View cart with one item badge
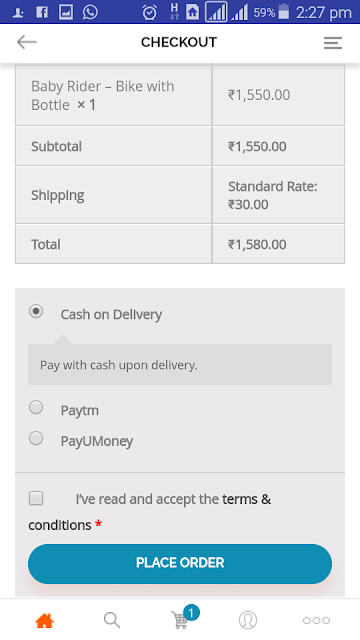360x640 pixels. tap(182, 618)
